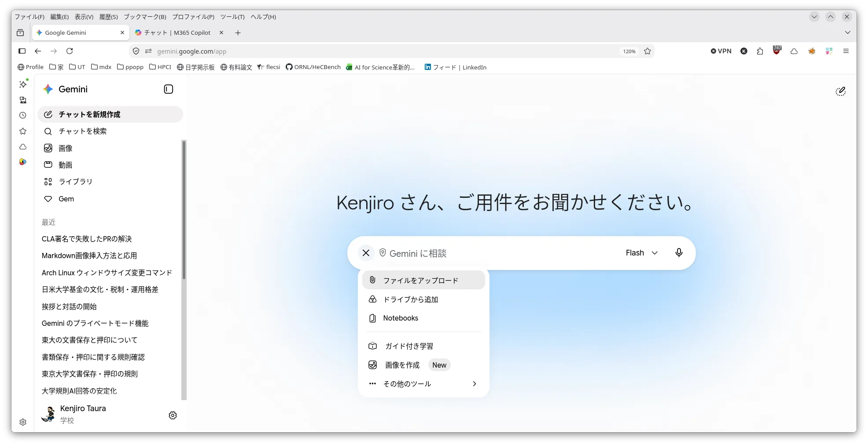Open ツール(T) menu
Image resolution: width=868 pixels, height=445 pixels.
[x=232, y=17]
